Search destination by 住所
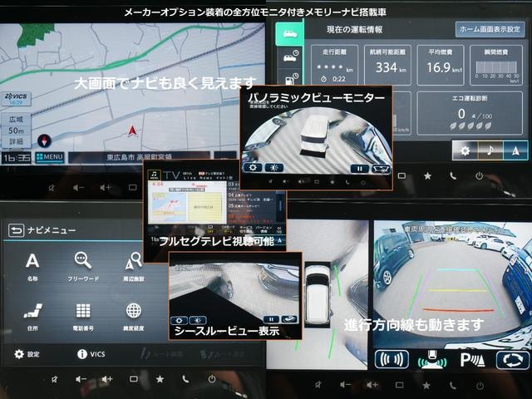This screenshot has width=532, height=399. point(32,317)
